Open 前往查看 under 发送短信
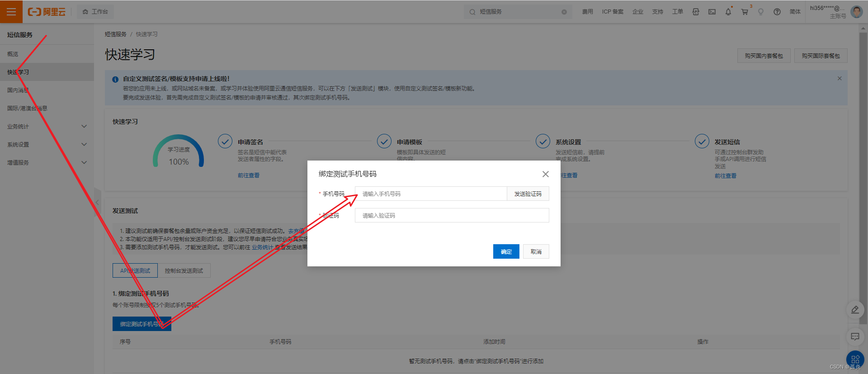 point(726,175)
